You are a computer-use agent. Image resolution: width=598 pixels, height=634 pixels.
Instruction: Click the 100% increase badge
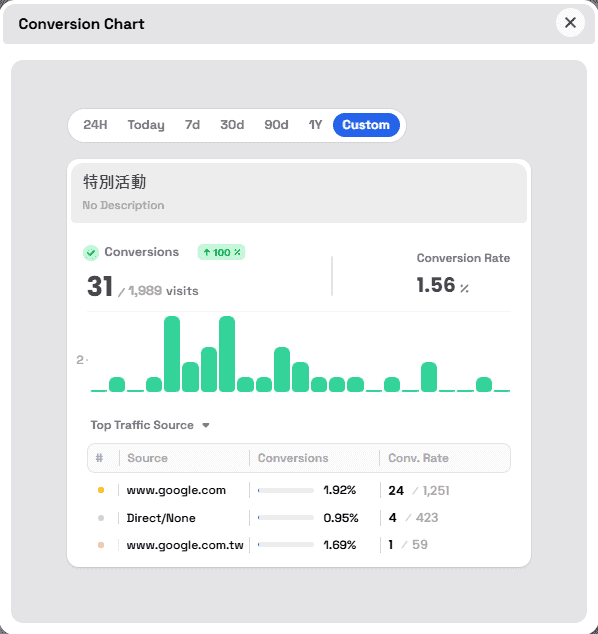click(221, 252)
